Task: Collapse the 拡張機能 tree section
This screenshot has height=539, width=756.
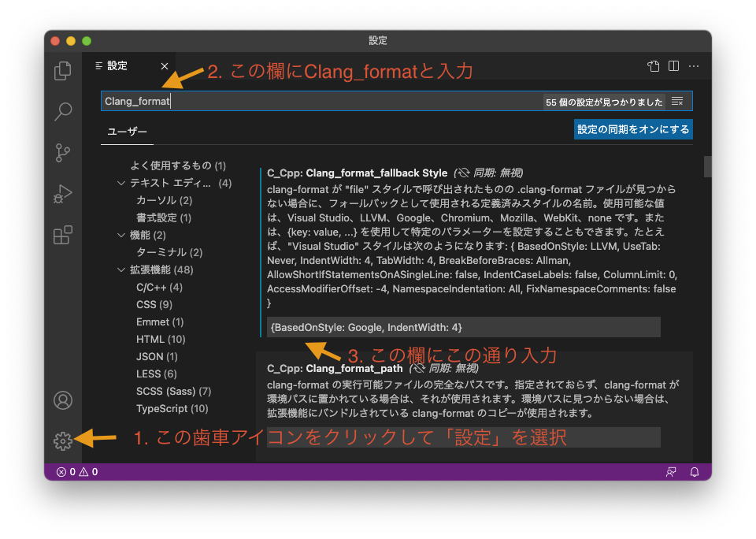Action: 121,269
